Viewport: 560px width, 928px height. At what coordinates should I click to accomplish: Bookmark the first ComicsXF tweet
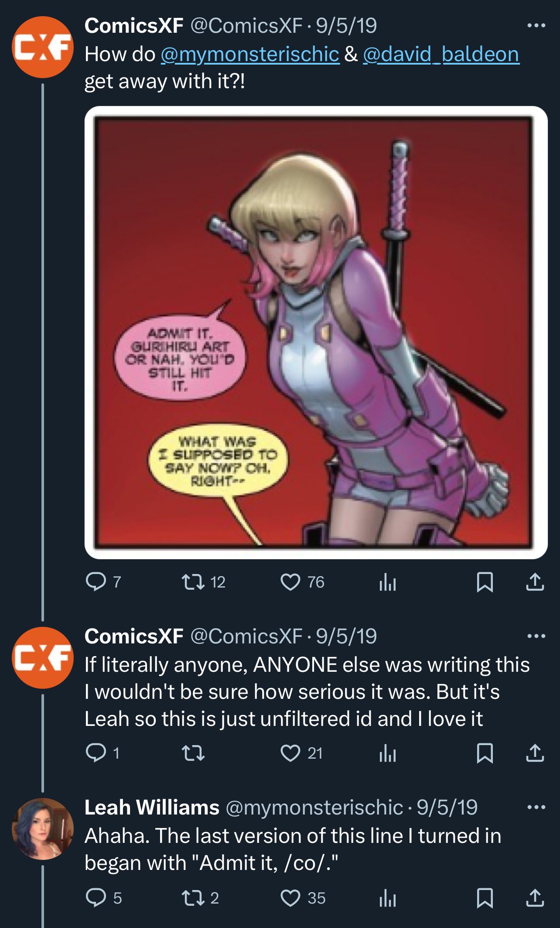point(485,582)
